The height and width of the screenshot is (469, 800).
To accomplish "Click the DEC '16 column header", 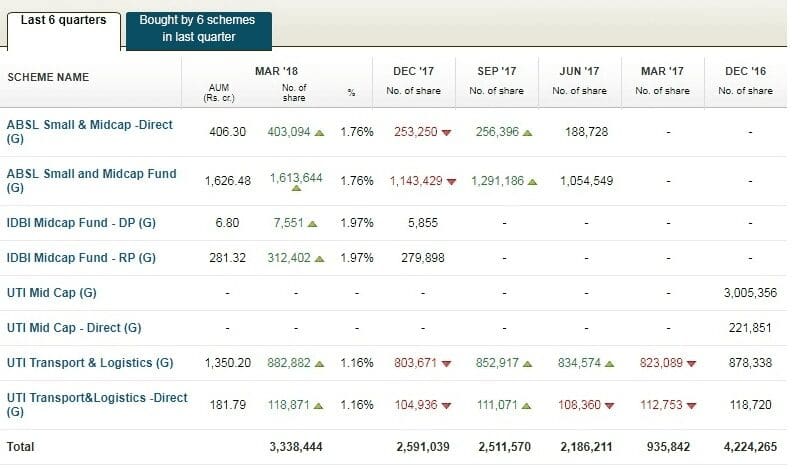I will tap(745, 71).
